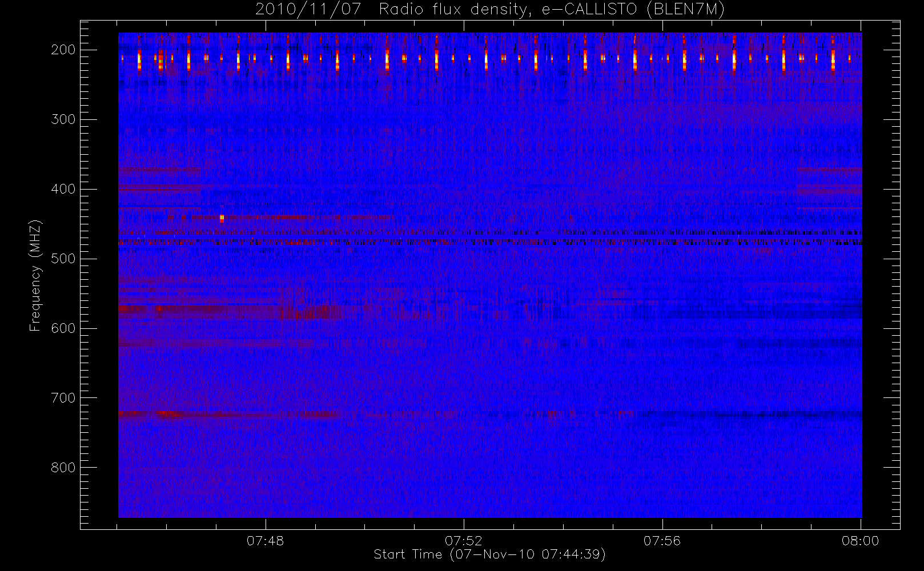Click the 07:56 time tick label
The image size is (924, 571).
point(662,541)
